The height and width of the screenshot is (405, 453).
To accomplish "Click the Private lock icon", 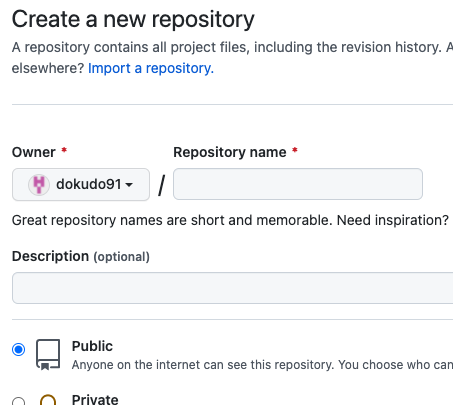I will [x=48, y=400].
